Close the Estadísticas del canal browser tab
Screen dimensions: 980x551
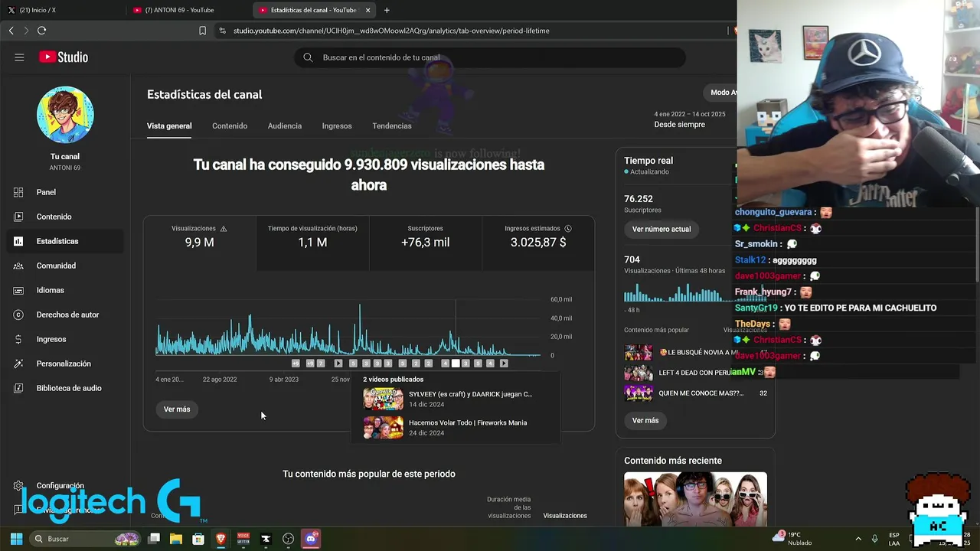click(x=367, y=10)
